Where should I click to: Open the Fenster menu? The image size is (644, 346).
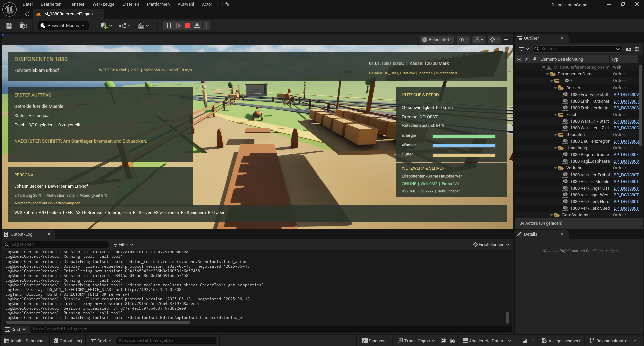[77, 4]
